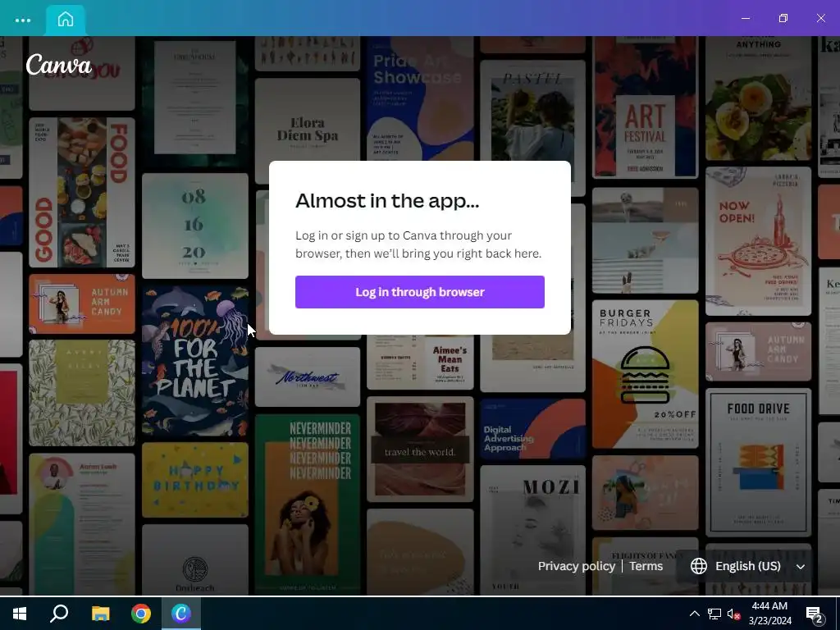Click the pink Autumn Arm Candy card
The height and width of the screenshot is (630, 840).
pos(758,351)
